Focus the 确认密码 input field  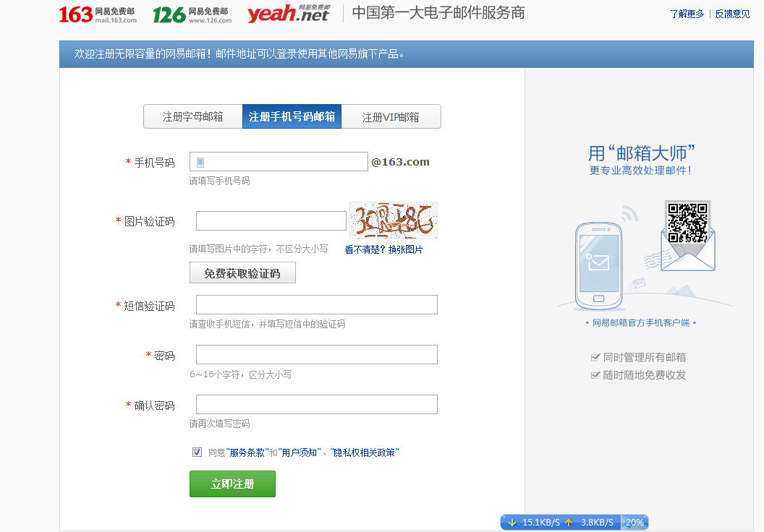pyautogui.click(x=317, y=405)
